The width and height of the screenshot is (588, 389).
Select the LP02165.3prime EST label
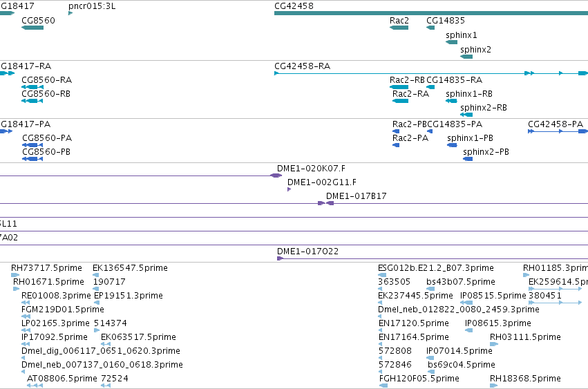pyautogui.click(x=55, y=323)
